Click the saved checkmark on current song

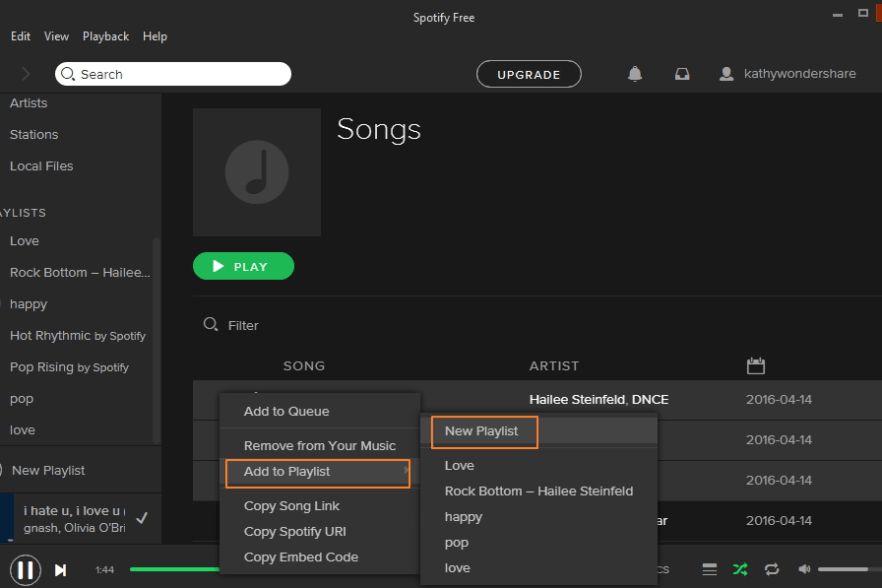pyautogui.click(x=142, y=518)
